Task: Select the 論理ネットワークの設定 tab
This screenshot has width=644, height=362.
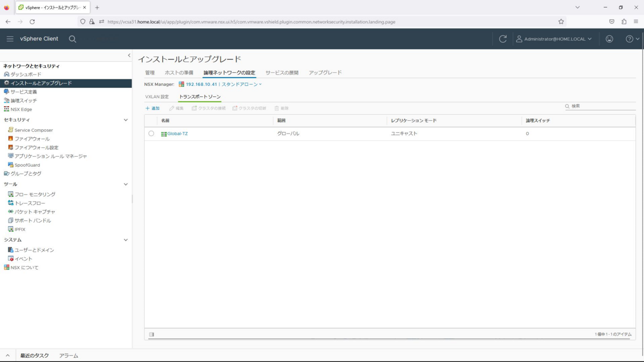Action: [229, 72]
